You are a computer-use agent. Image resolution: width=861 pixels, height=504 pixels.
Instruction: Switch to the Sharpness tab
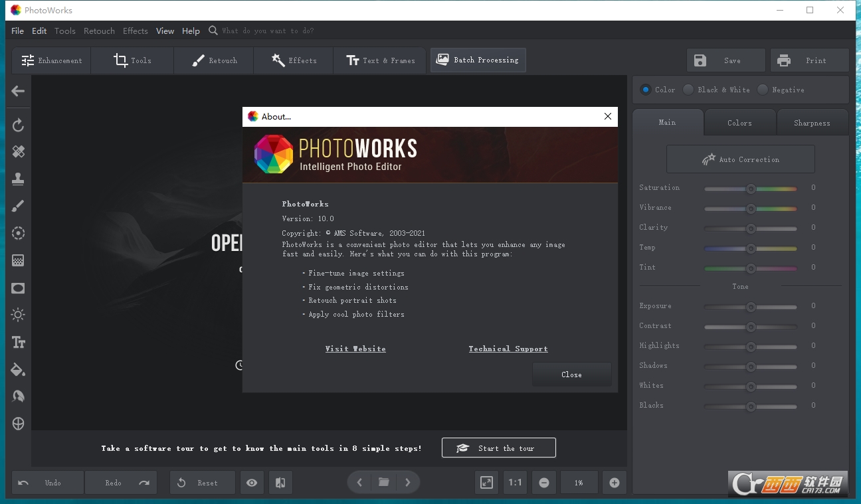(x=812, y=123)
